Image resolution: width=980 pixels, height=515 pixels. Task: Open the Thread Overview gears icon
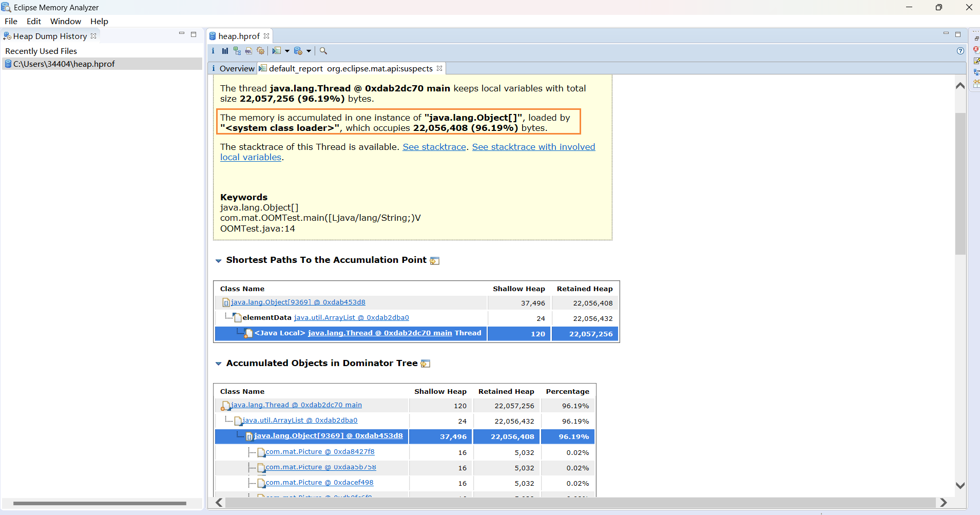click(x=261, y=51)
